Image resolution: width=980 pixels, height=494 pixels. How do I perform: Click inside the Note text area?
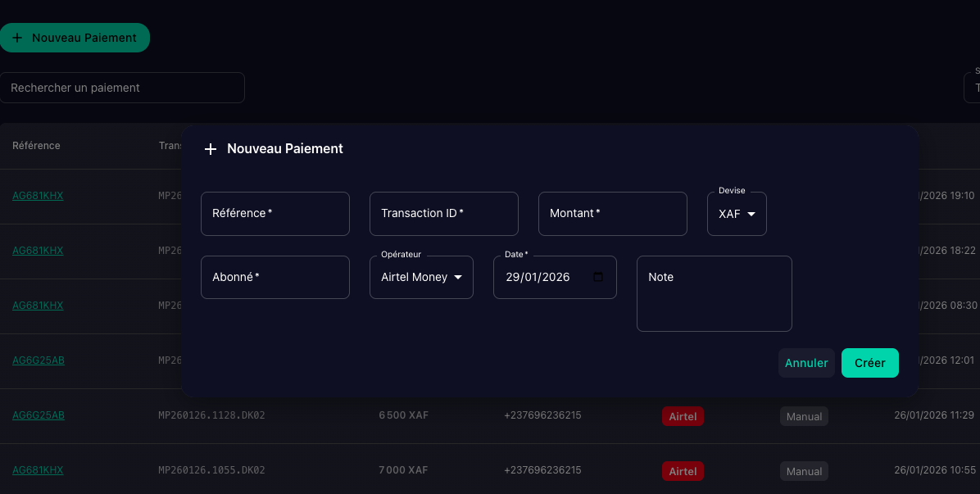coord(714,293)
